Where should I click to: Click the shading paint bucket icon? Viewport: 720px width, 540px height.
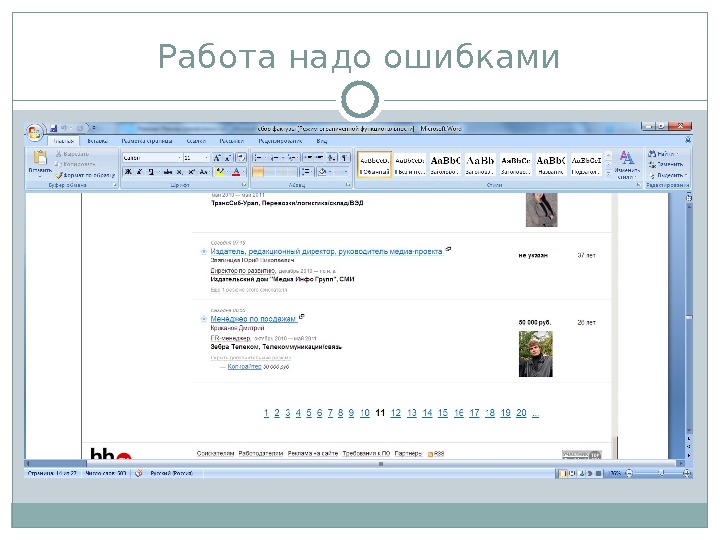pyautogui.click(x=322, y=172)
